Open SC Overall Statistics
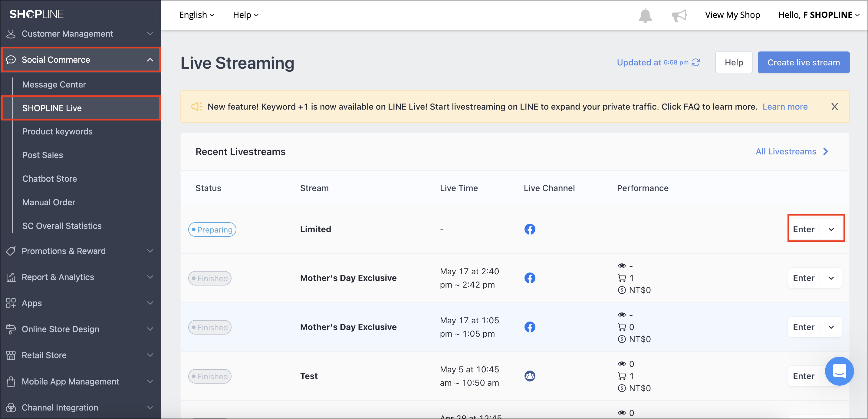The width and height of the screenshot is (868, 419). pos(62,226)
